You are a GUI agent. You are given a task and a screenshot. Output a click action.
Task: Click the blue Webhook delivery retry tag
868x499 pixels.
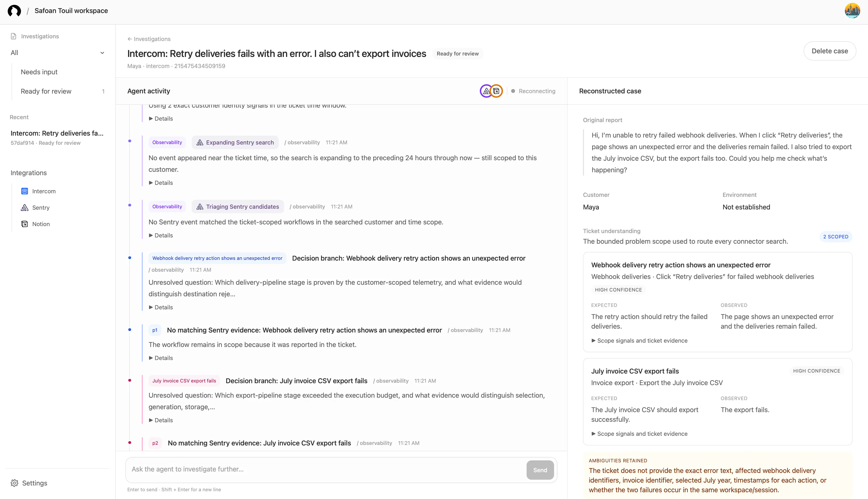217,258
